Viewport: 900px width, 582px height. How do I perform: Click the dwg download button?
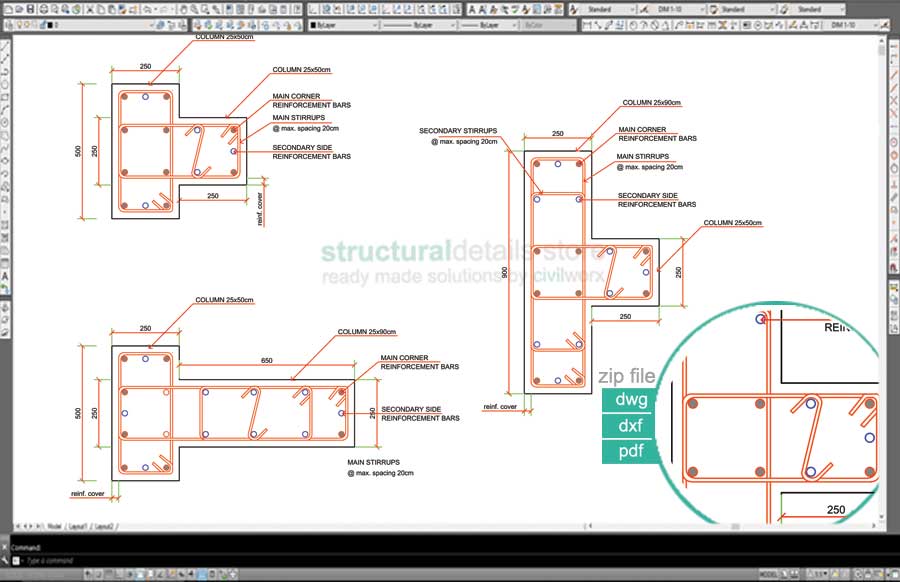tap(628, 400)
